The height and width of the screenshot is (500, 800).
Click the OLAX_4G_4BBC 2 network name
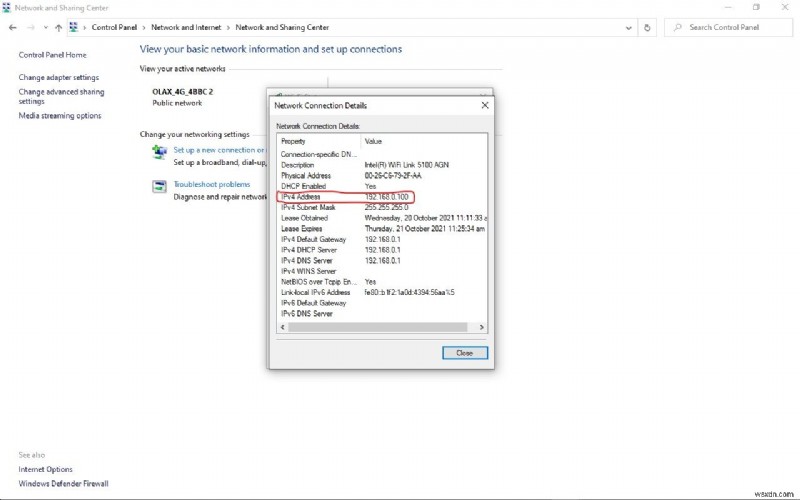coord(183,92)
